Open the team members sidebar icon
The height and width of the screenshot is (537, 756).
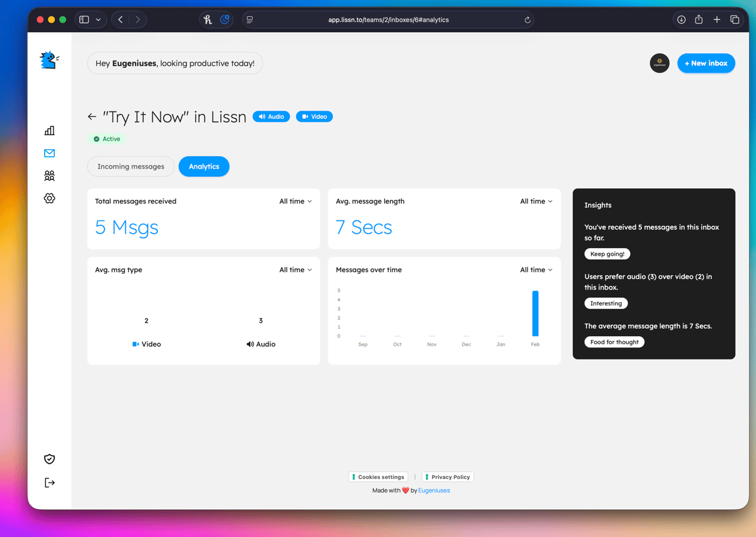click(50, 176)
